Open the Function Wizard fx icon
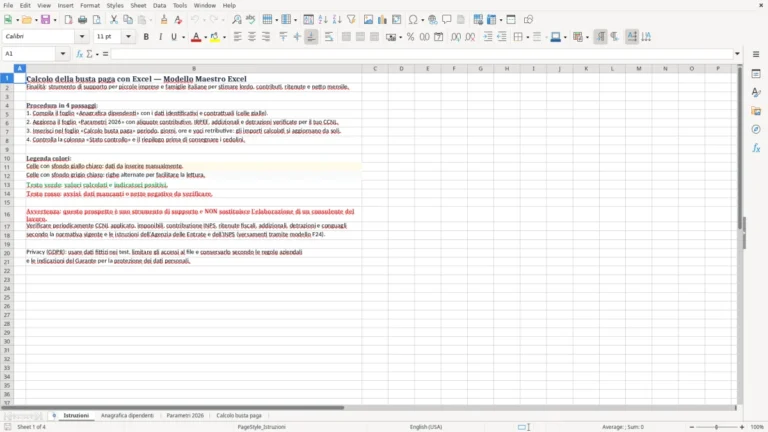This screenshot has width=768, height=432. click(79, 54)
